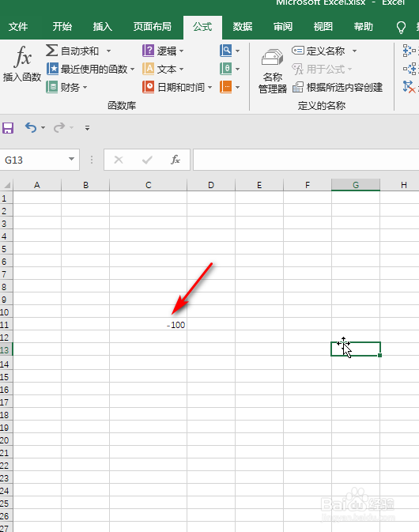419x532 pixels.
Task: Open the 文本 text functions menu
Action: pyautogui.click(x=163, y=70)
